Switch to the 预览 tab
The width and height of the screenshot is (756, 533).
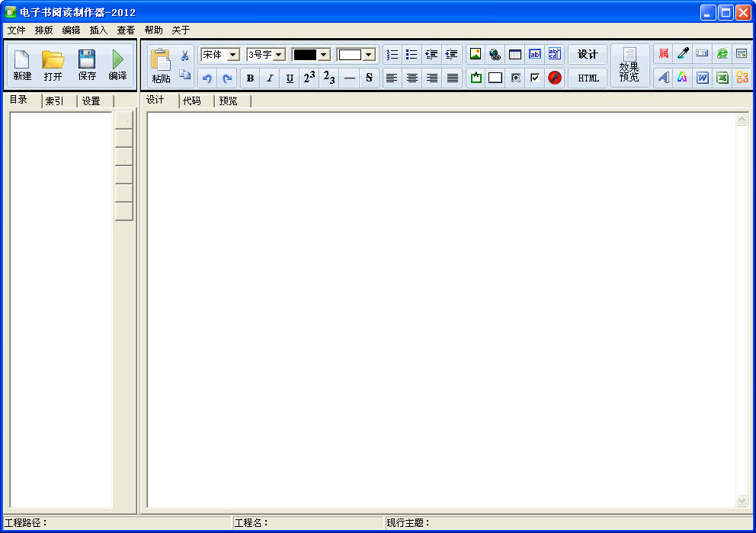(x=232, y=101)
